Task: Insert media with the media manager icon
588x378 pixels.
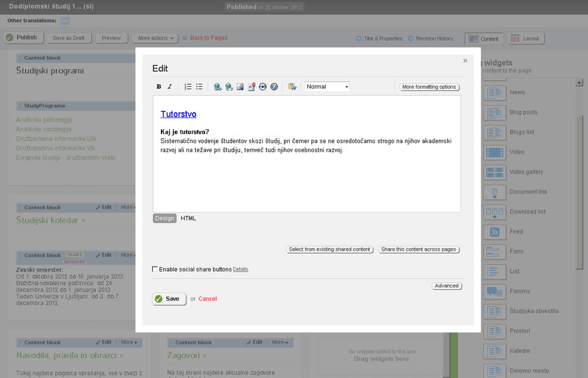Action: [263, 87]
